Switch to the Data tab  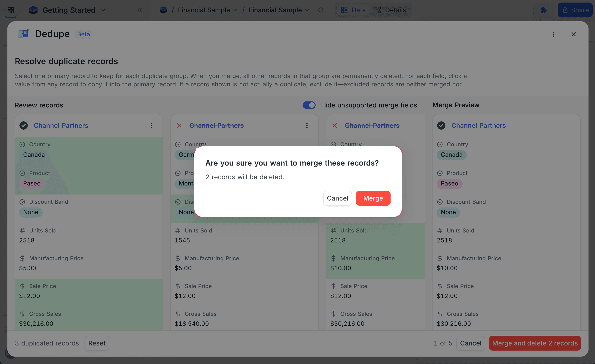tap(353, 10)
